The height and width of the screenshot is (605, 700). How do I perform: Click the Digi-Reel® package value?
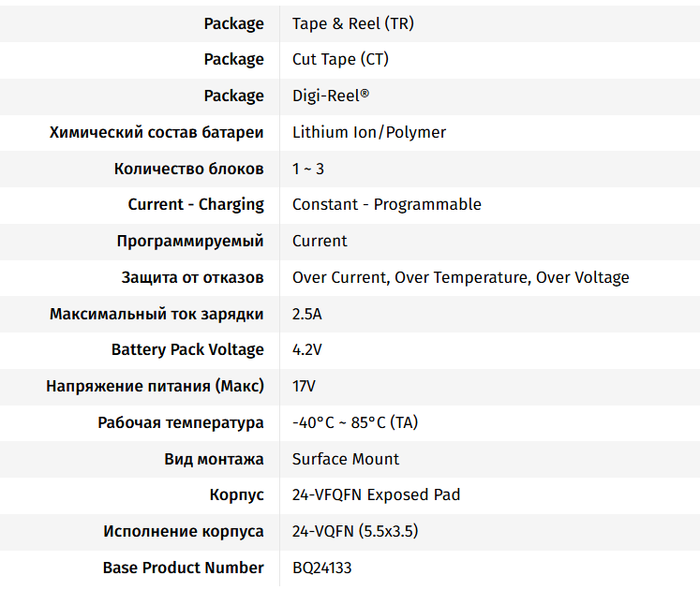tap(331, 96)
